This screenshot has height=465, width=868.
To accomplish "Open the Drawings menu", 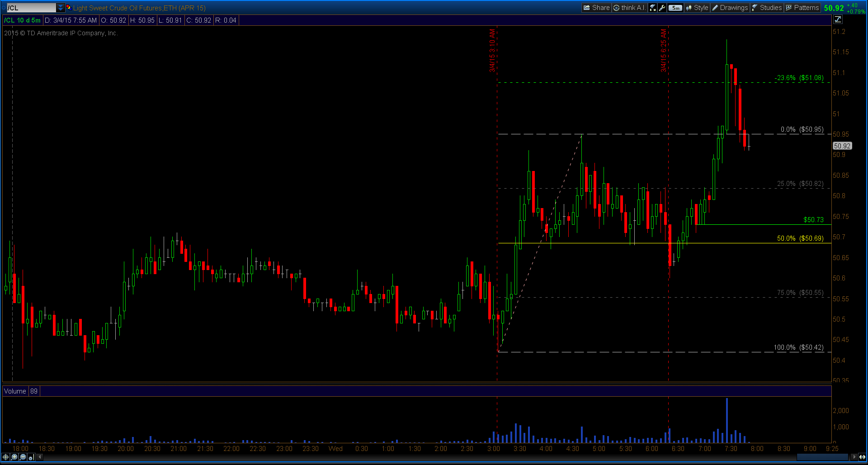I will (x=730, y=8).
